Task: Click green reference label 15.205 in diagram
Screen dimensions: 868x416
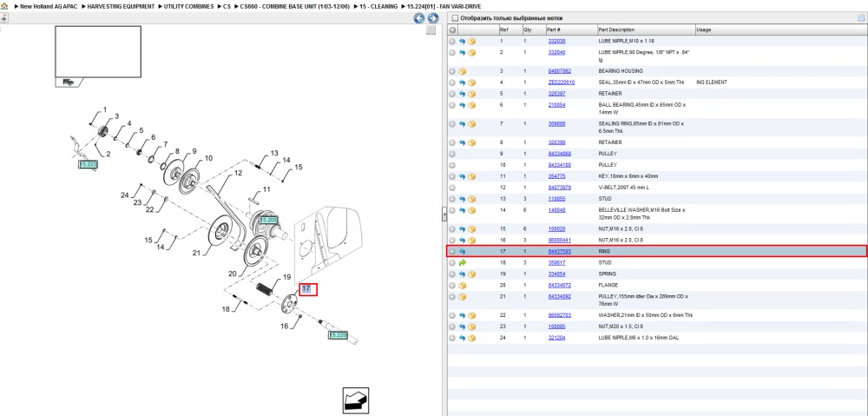Action: (x=268, y=221)
